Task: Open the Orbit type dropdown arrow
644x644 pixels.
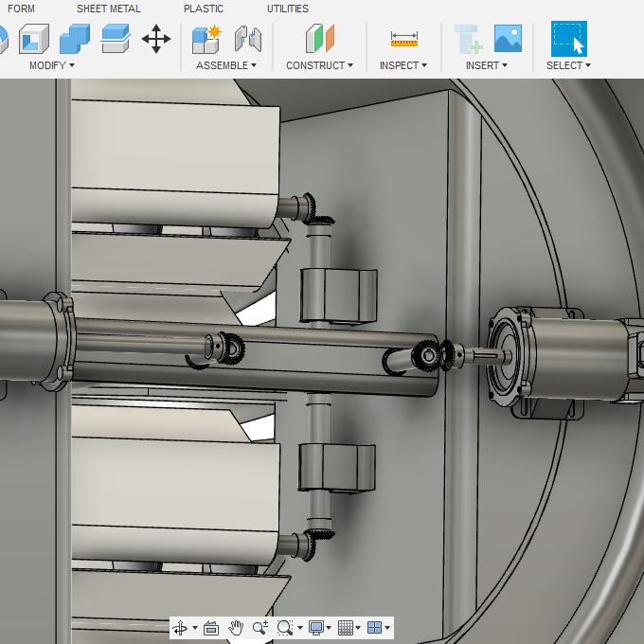Action: (195, 628)
